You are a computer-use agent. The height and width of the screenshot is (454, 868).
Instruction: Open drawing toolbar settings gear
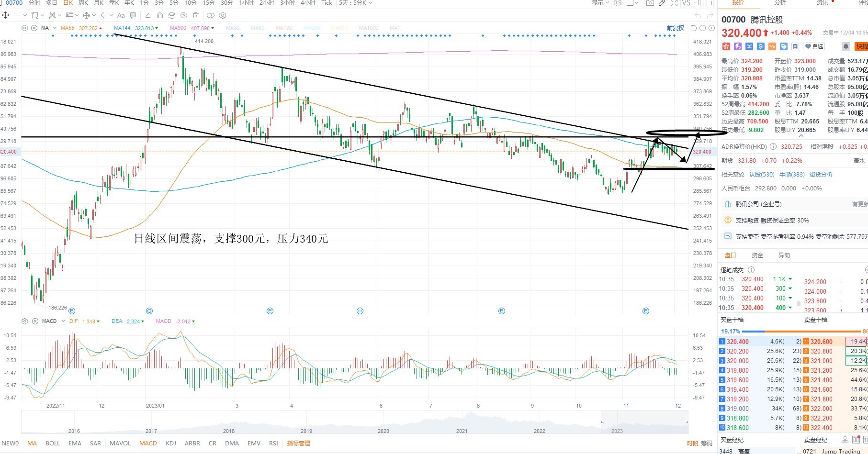click(x=223, y=15)
